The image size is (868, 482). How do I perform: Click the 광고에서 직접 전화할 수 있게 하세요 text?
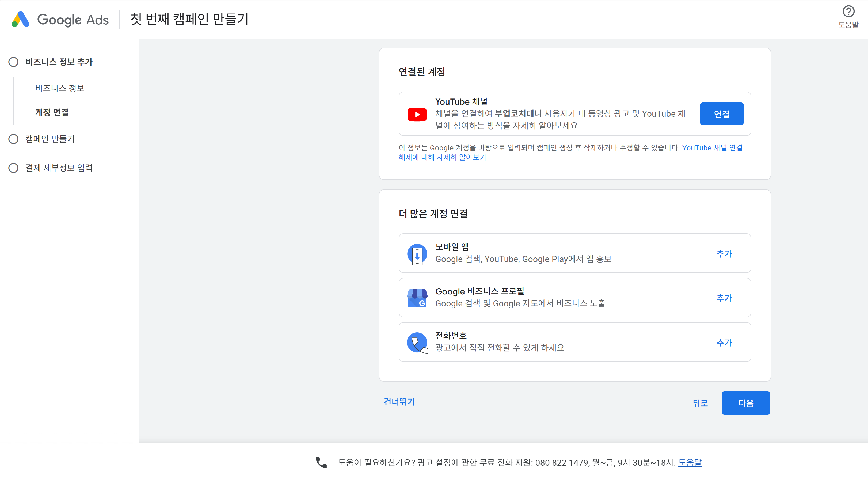pyautogui.click(x=500, y=347)
